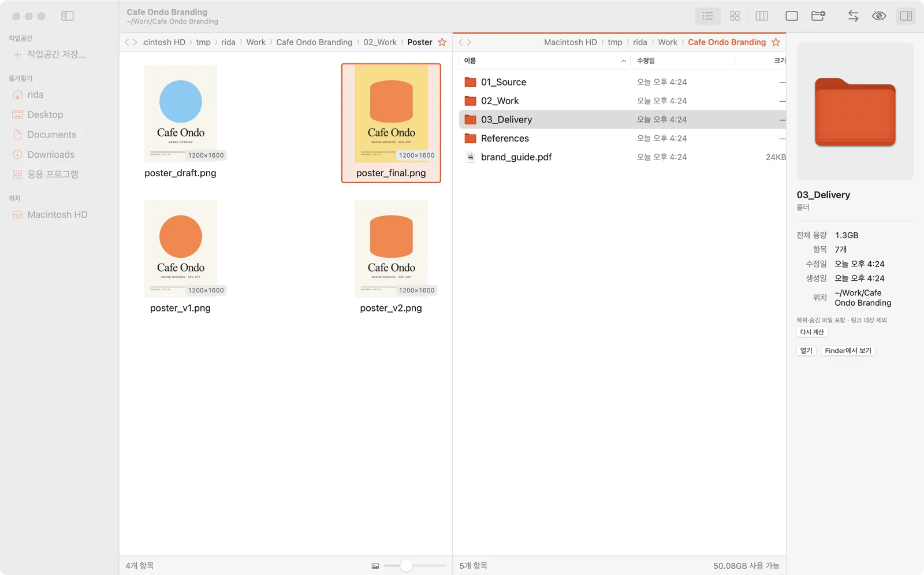
Task: Toggle hidden files visibility eye icon
Action: [x=879, y=16]
